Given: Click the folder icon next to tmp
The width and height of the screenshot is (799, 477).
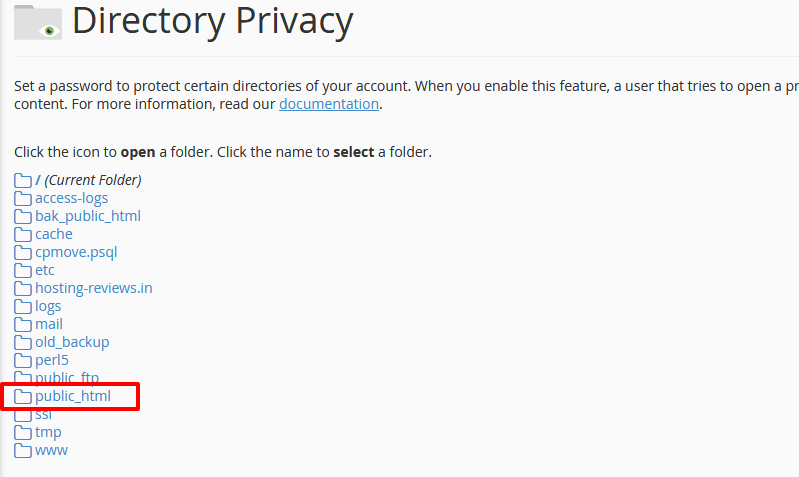Looking at the screenshot, I should [22, 433].
